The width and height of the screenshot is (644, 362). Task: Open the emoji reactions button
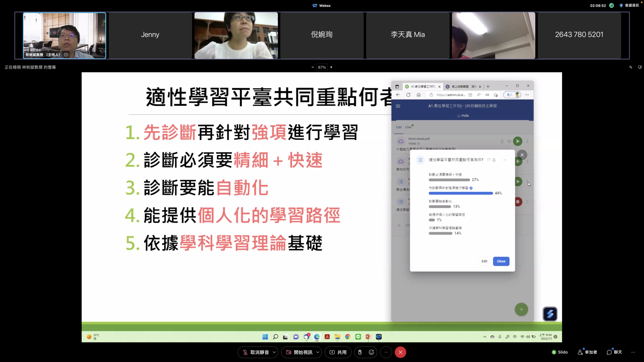371,352
